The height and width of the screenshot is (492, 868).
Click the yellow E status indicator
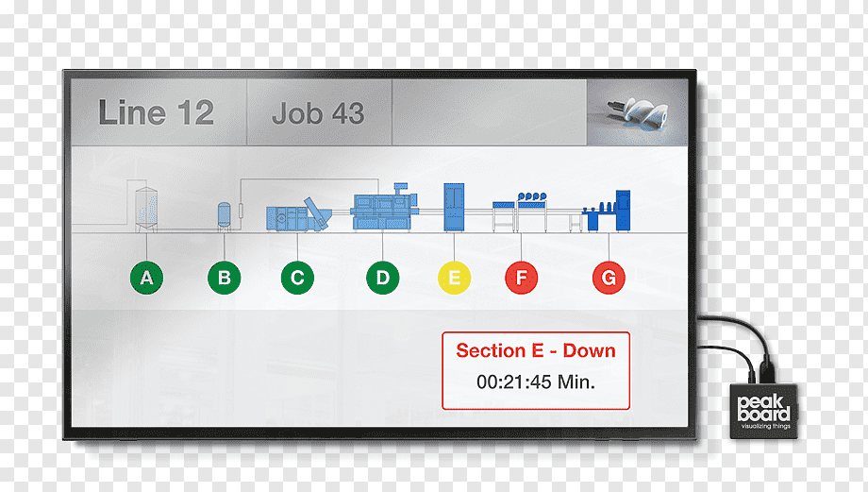455,278
